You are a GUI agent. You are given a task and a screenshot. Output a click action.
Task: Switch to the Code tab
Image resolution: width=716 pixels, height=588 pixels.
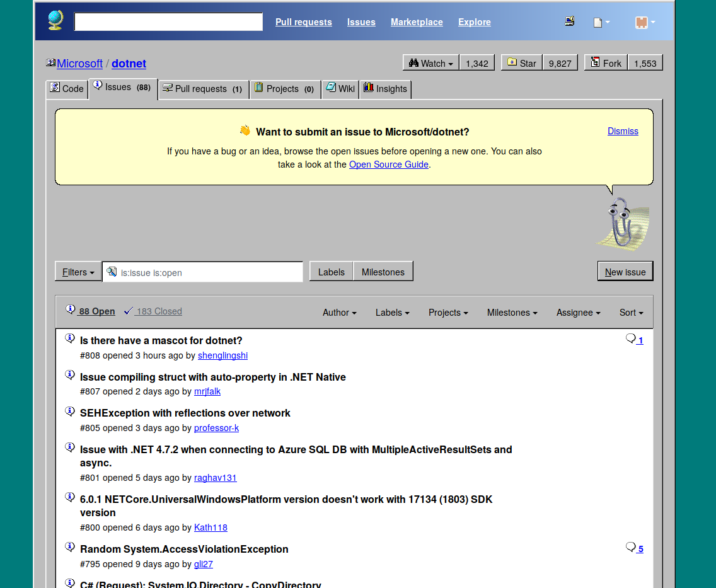coord(67,89)
